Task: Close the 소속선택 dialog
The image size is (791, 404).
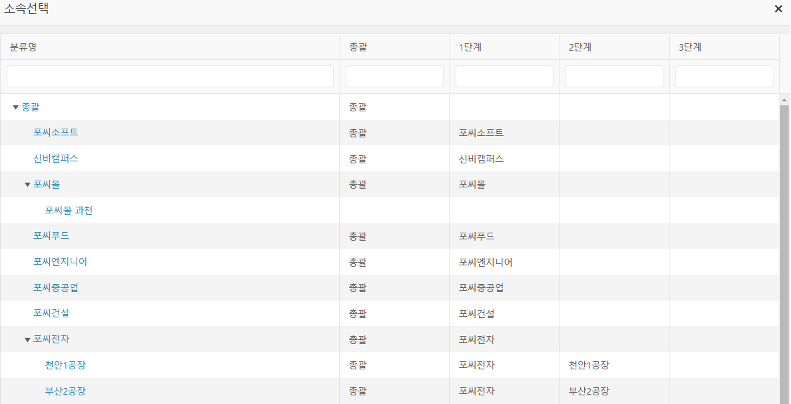Action: pyautogui.click(x=778, y=9)
